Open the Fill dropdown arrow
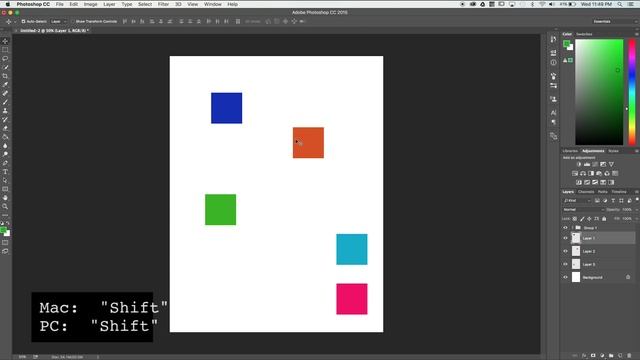640x360 pixels. [x=637, y=219]
